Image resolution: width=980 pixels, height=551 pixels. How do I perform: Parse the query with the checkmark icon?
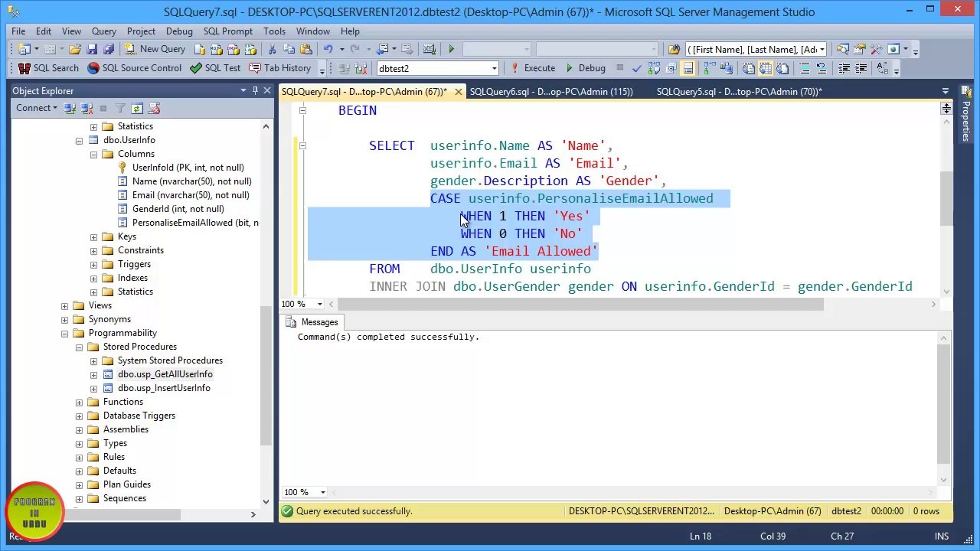[x=637, y=68]
